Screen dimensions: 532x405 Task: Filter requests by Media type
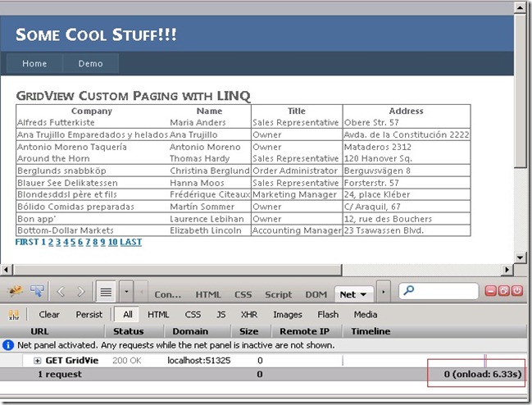(x=366, y=315)
